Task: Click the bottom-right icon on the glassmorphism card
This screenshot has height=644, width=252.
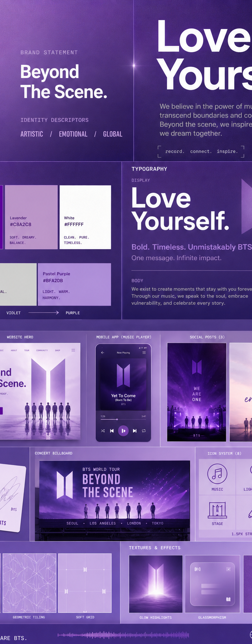Action: click(x=228, y=599)
